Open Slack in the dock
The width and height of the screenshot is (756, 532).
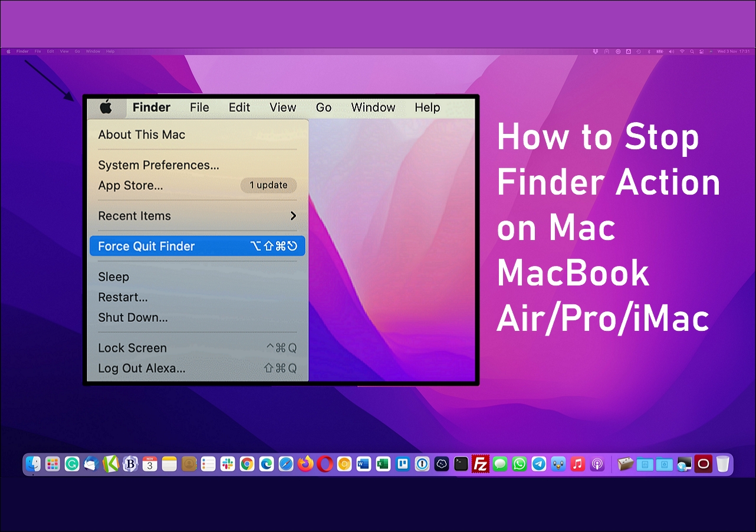[228, 464]
